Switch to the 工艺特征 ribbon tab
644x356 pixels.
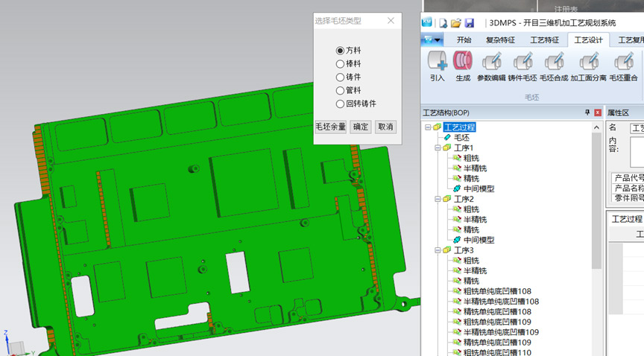click(544, 40)
